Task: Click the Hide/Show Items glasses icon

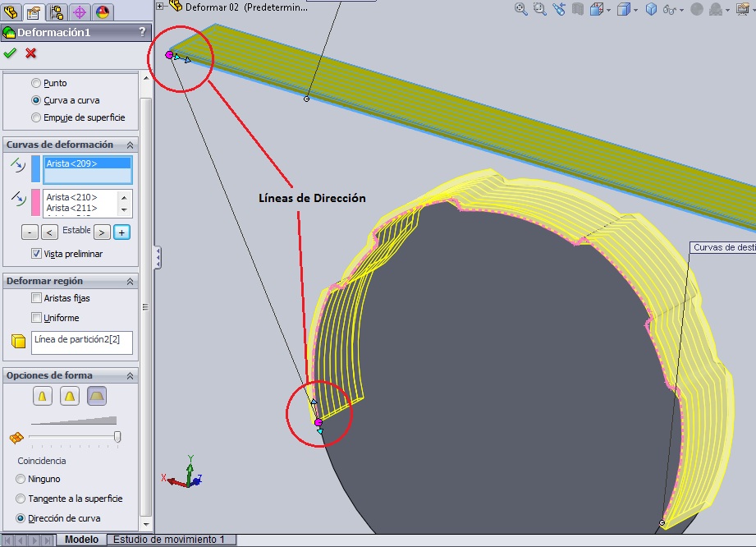Action: 669,9
